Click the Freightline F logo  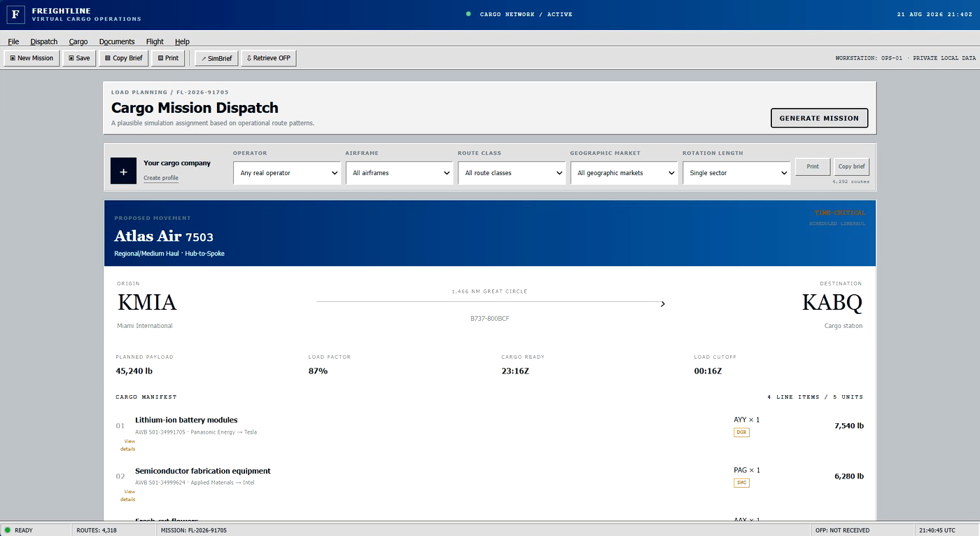(15, 14)
